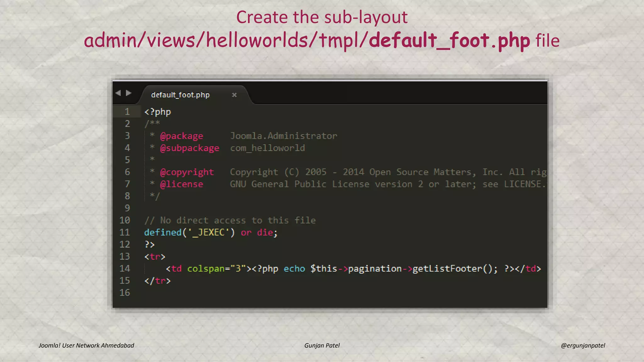
Task: Close the default_foot.php tab
Action: click(x=234, y=95)
